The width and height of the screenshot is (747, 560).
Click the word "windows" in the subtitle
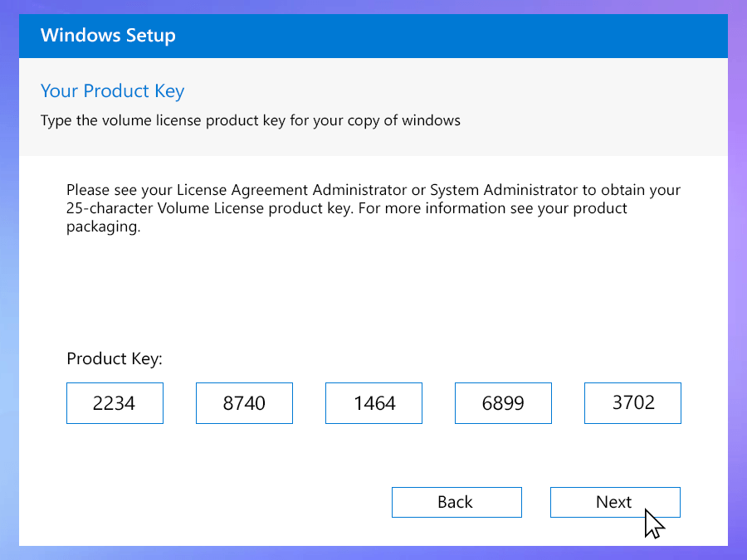(431, 120)
